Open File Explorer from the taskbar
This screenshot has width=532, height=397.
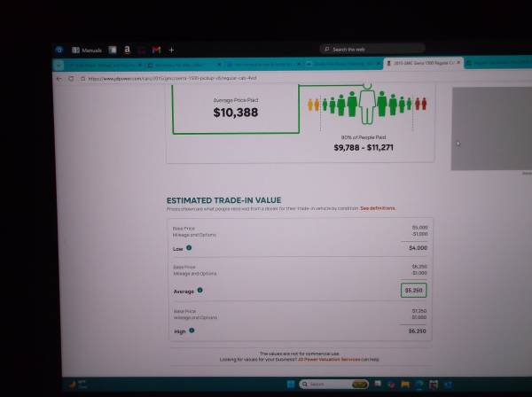coord(405,385)
